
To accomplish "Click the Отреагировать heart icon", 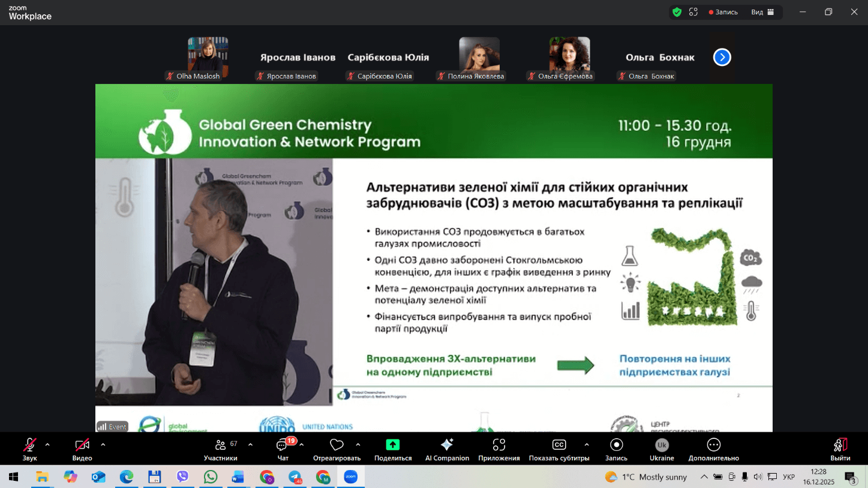I will 337,448.
